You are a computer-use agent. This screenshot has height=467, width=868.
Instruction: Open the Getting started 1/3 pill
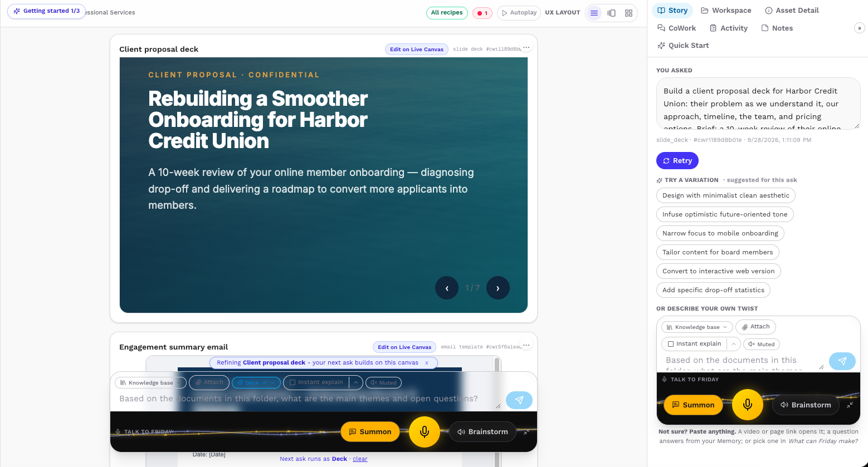pos(47,11)
